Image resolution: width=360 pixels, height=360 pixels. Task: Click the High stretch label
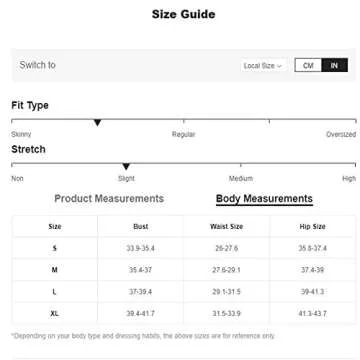pos(349,178)
